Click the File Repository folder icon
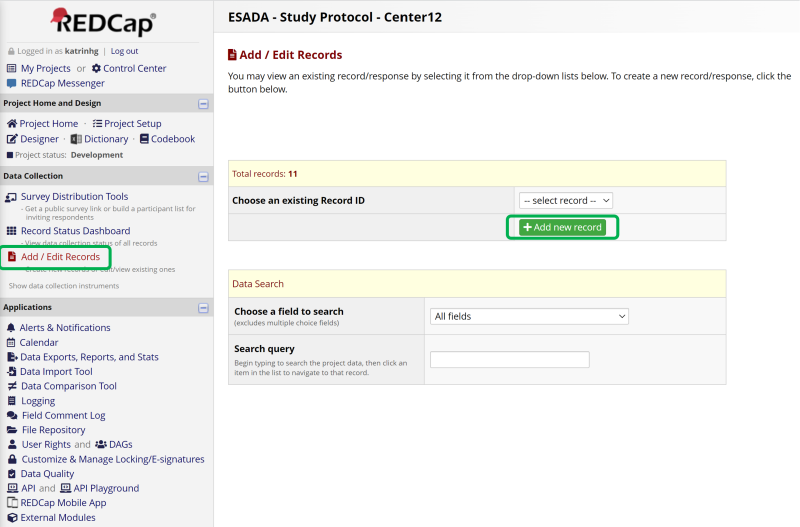 coord(12,430)
